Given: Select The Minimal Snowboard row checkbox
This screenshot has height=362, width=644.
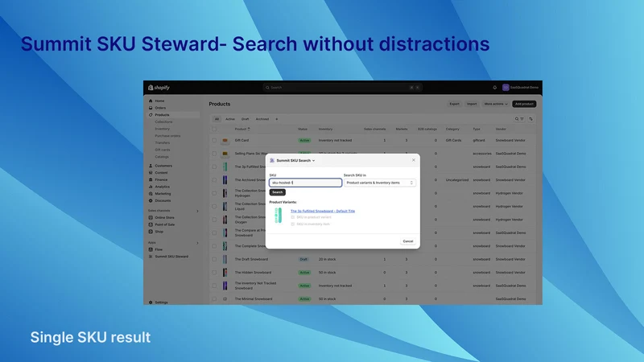Looking at the screenshot, I should [x=214, y=298].
